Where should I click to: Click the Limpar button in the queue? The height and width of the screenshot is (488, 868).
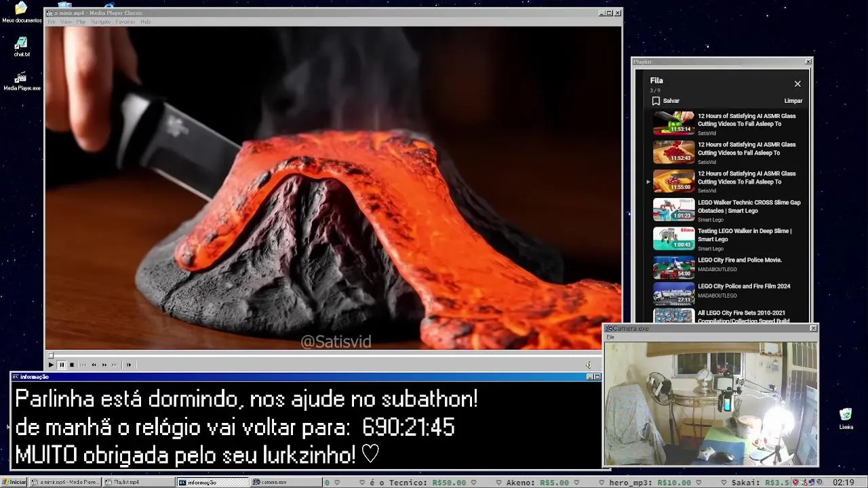pyautogui.click(x=793, y=101)
